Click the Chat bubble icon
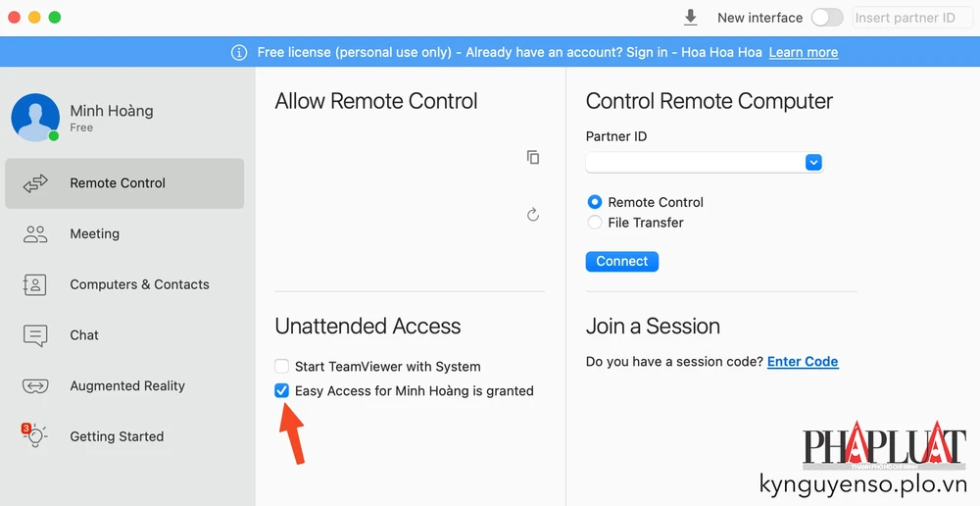Image resolution: width=980 pixels, height=506 pixels. click(35, 335)
